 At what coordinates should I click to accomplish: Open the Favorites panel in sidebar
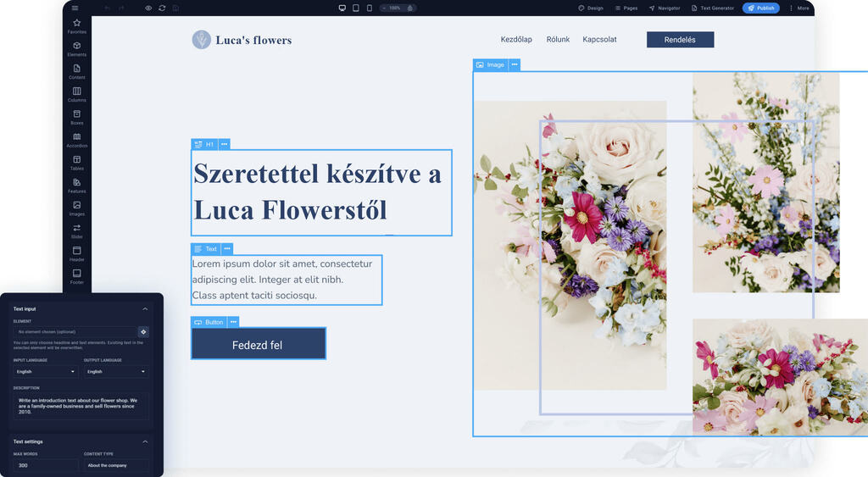coord(76,25)
